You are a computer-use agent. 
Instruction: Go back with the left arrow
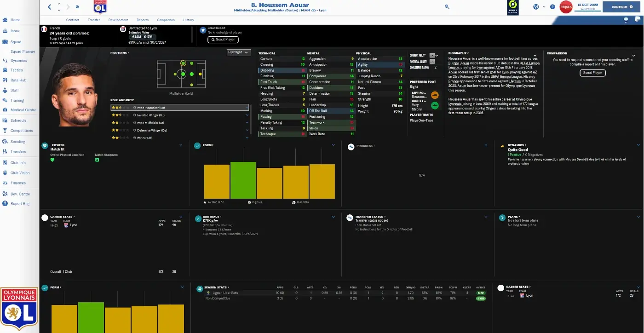point(50,7)
